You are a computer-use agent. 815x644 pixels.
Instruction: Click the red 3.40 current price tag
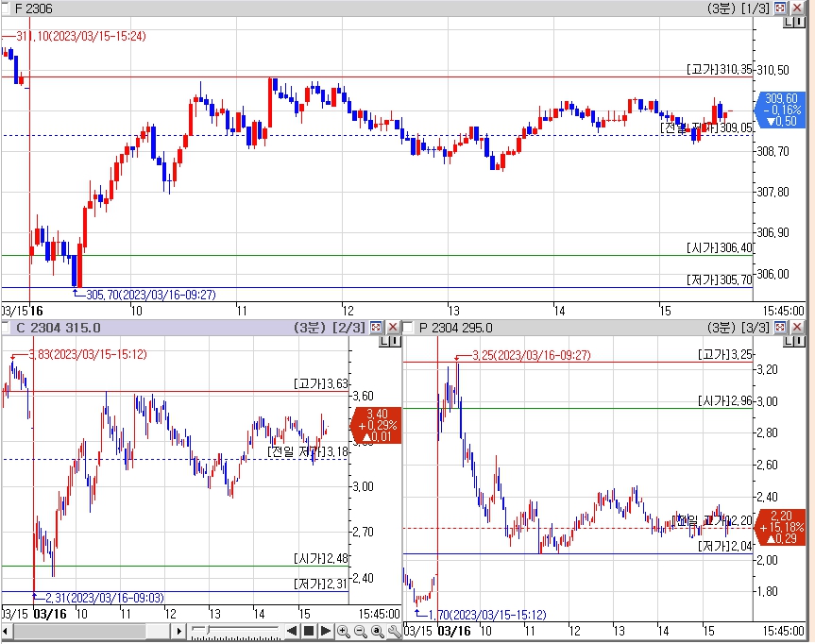377,425
